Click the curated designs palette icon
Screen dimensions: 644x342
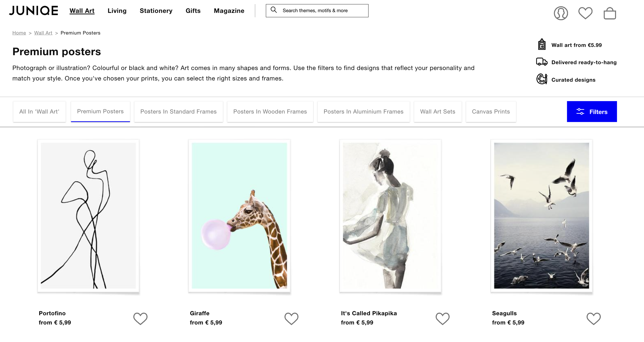(541, 79)
